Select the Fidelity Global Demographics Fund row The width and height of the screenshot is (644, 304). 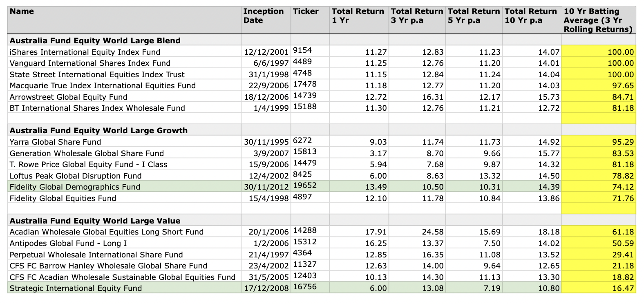[x=75, y=187]
